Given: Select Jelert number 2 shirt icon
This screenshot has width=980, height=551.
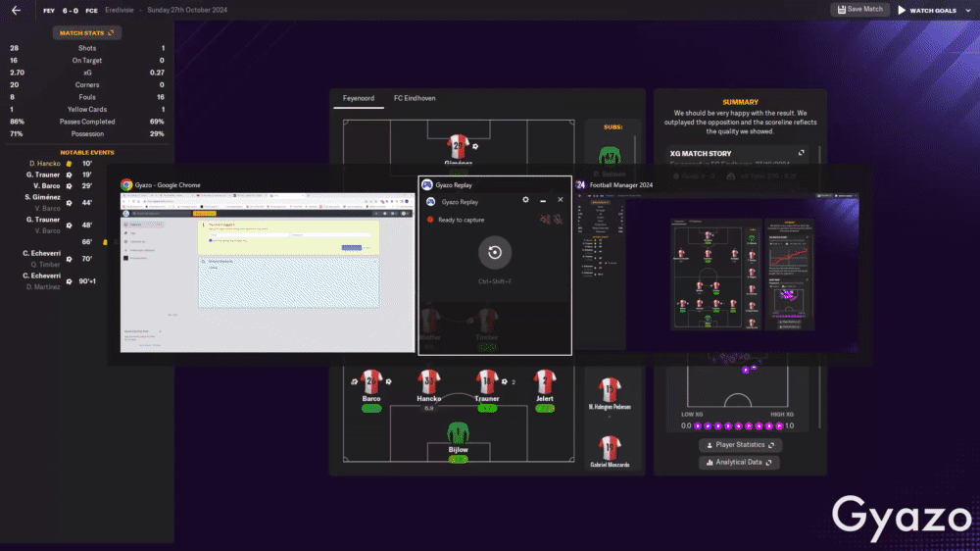Looking at the screenshot, I should click(544, 381).
